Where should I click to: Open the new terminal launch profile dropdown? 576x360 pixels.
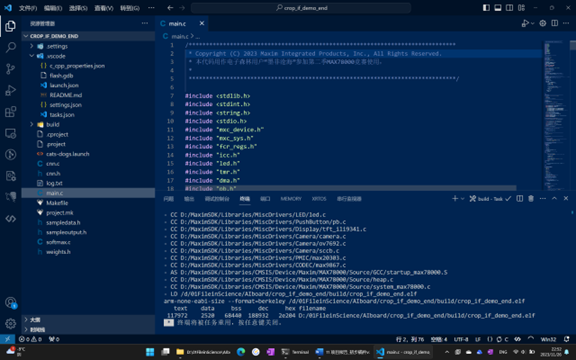[x=462, y=199]
